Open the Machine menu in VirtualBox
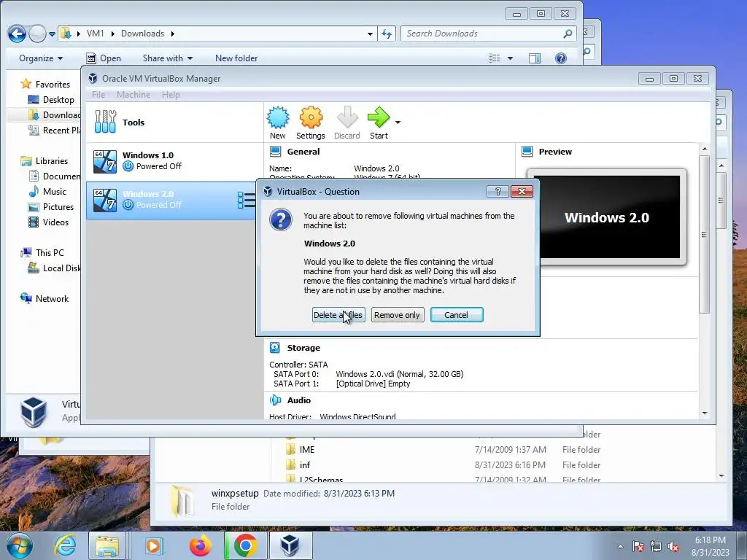747x560 pixels. pyautogui.click(x=133, y=95)
